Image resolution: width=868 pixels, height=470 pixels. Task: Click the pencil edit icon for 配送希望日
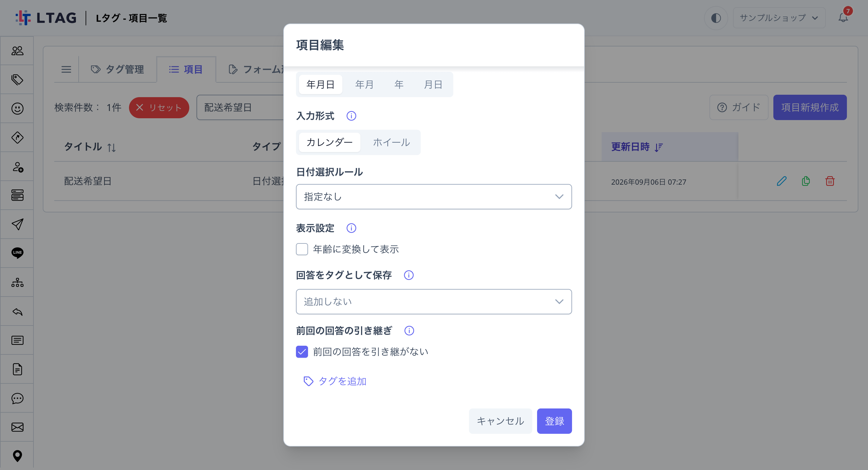782,181
